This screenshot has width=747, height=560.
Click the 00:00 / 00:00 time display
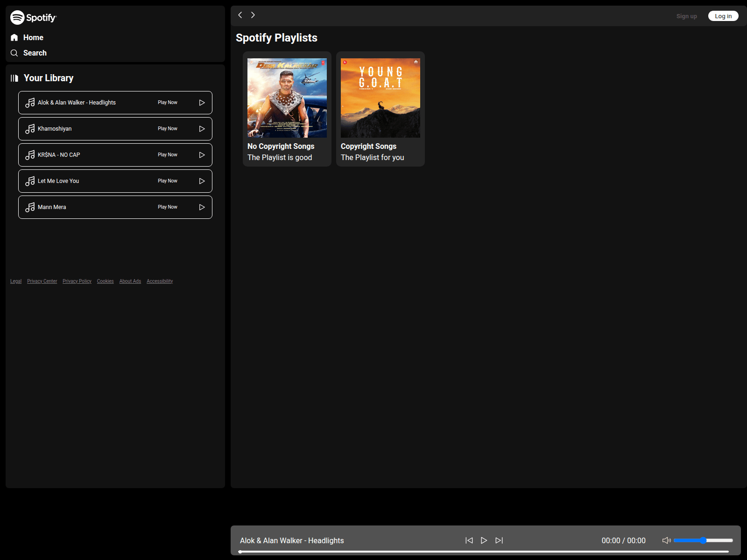(x=624, y=540)
